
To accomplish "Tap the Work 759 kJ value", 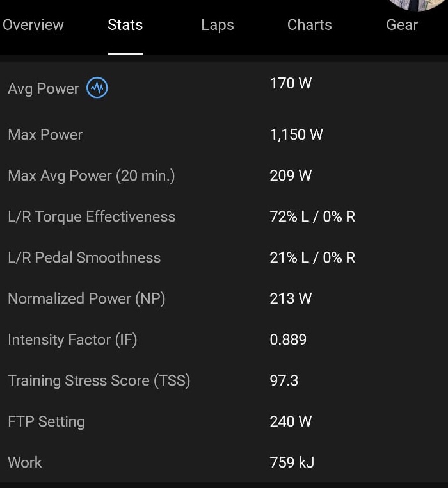I will click(x=292, y=462).
